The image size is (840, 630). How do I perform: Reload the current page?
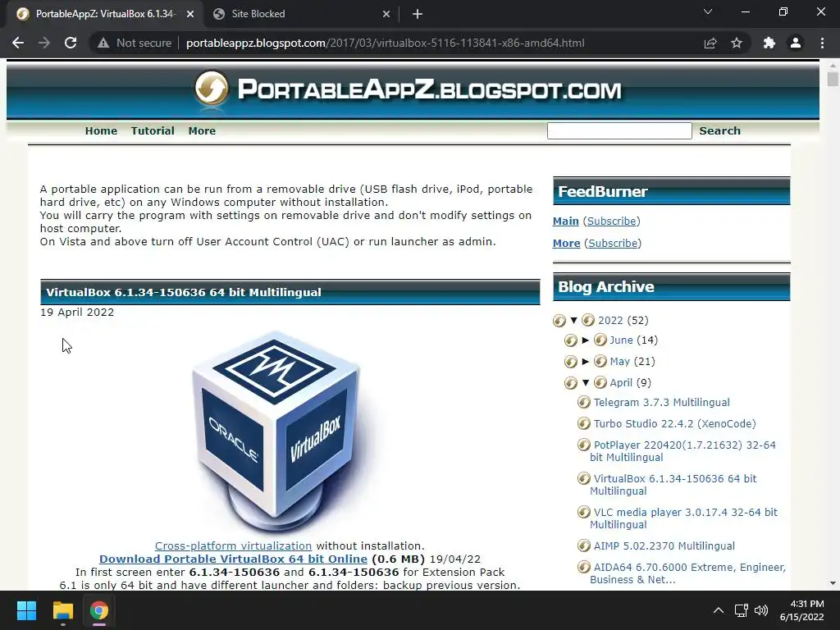(71, 43)
